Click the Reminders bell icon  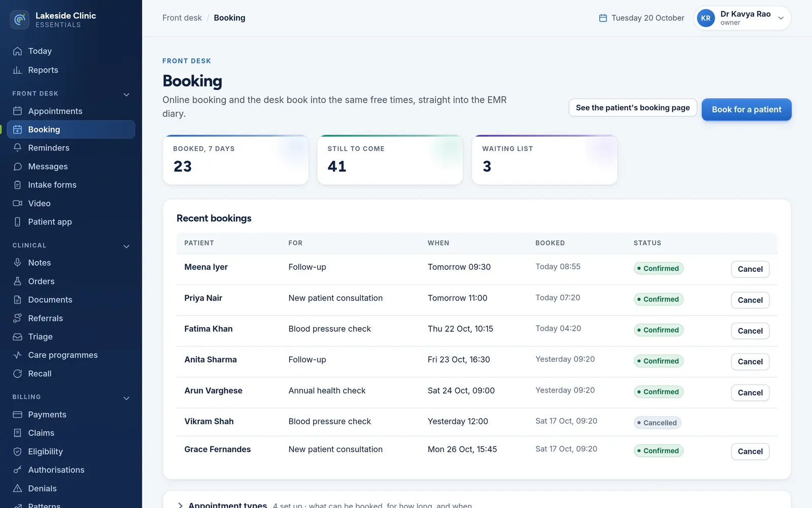coord(17,148)
